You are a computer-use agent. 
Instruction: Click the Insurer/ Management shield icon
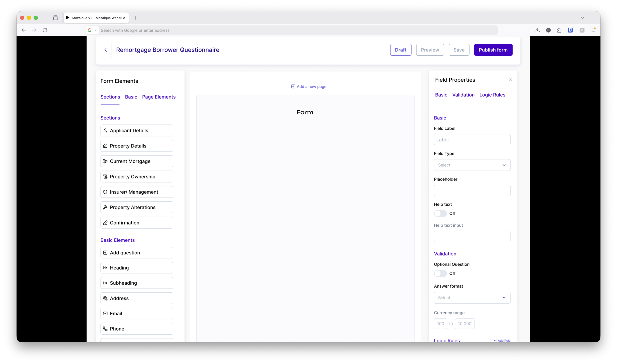105,192
